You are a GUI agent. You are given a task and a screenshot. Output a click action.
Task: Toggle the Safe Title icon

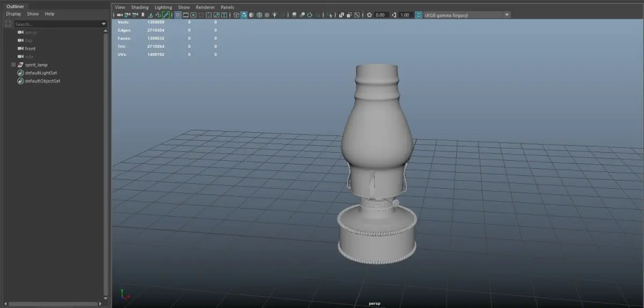[224, 15]
